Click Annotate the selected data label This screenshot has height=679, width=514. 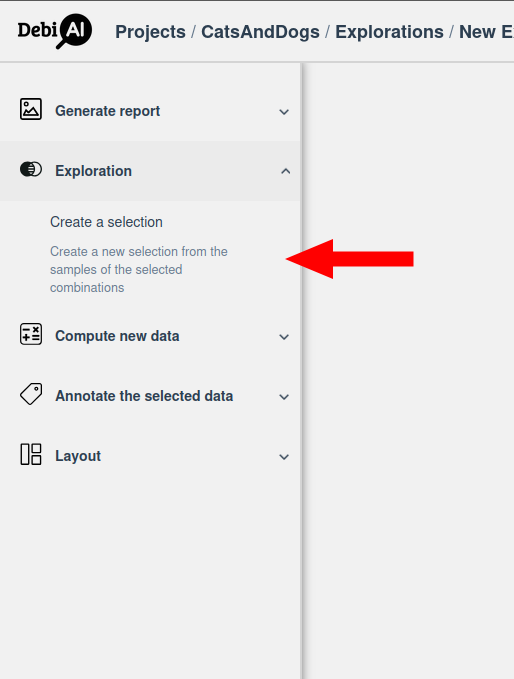coord(144,396)
